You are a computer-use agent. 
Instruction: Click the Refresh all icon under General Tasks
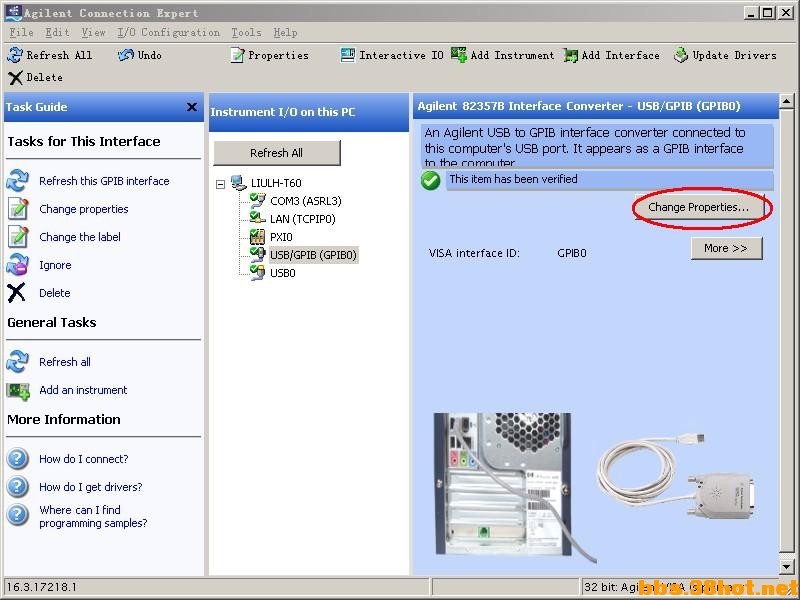point(17,362)
